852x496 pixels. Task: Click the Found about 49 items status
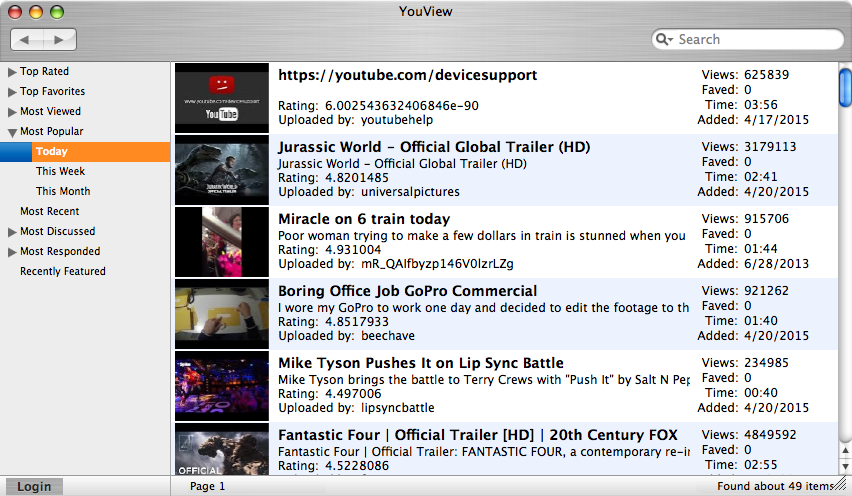[x=775, y=486]
